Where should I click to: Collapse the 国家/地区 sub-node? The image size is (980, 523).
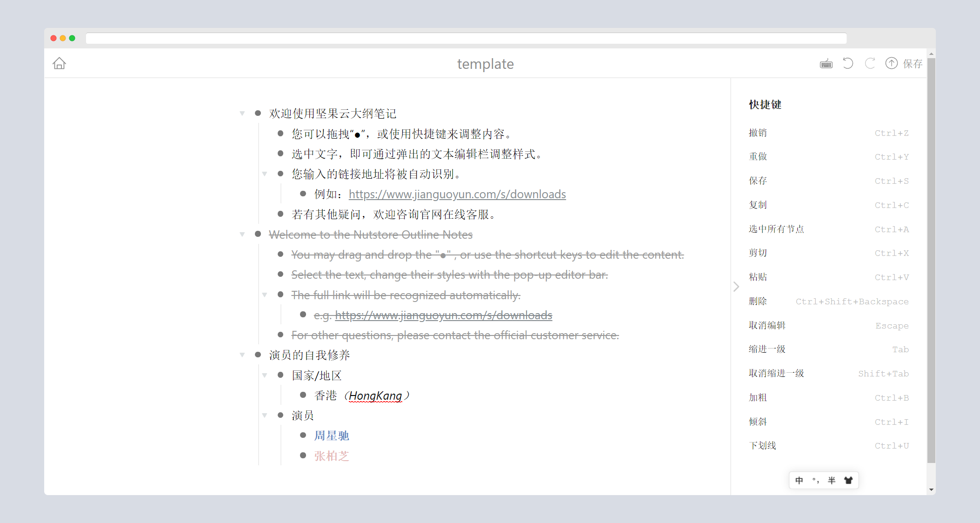[264, 375]
